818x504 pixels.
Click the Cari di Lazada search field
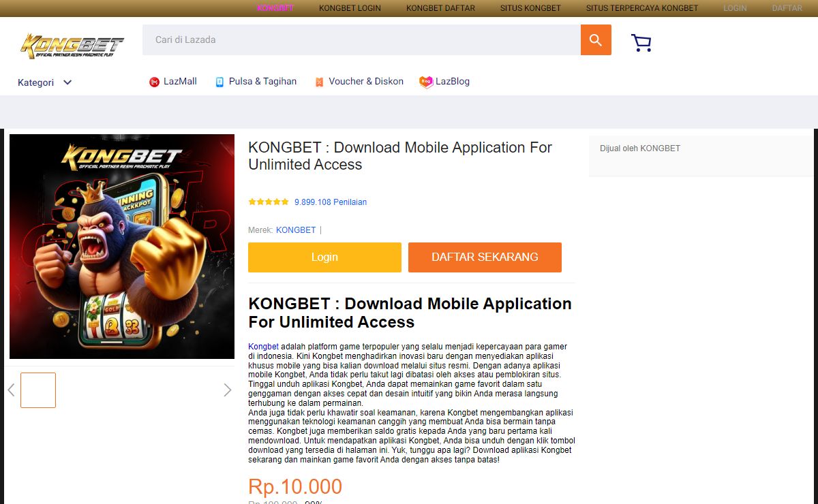[x=361, y=40]
